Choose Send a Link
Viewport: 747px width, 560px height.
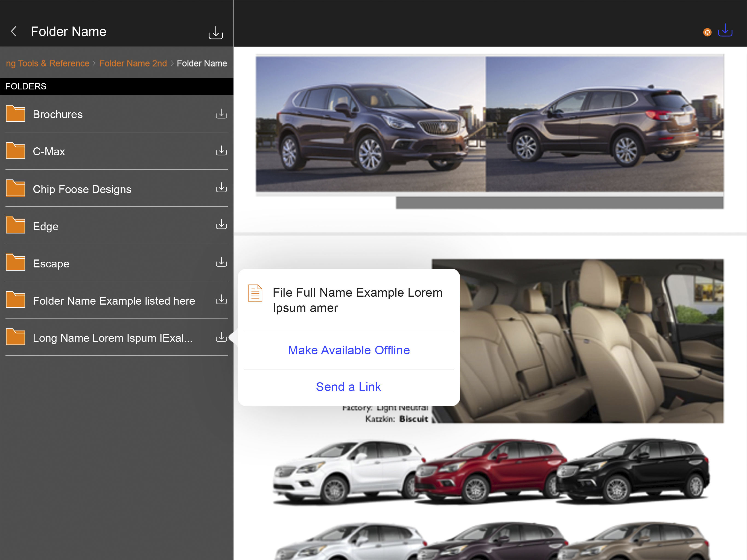[349, 387]
